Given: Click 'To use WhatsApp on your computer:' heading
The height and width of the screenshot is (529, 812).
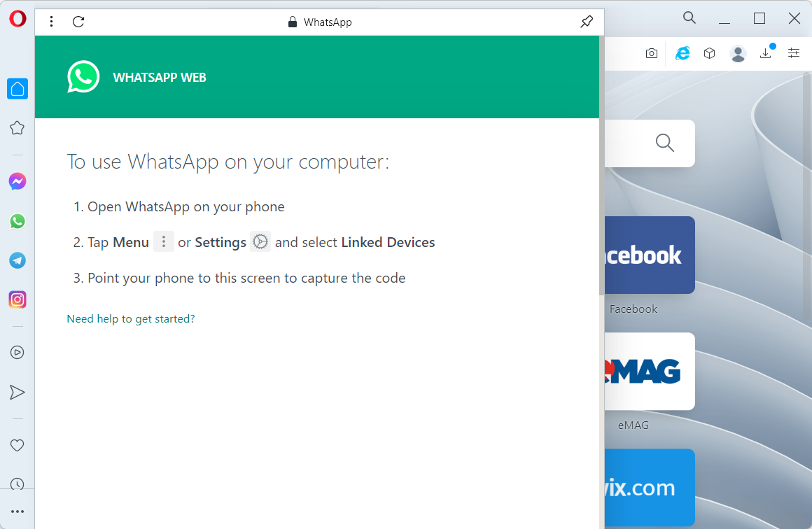Looking at the screenshot, I should coord(228,162).
